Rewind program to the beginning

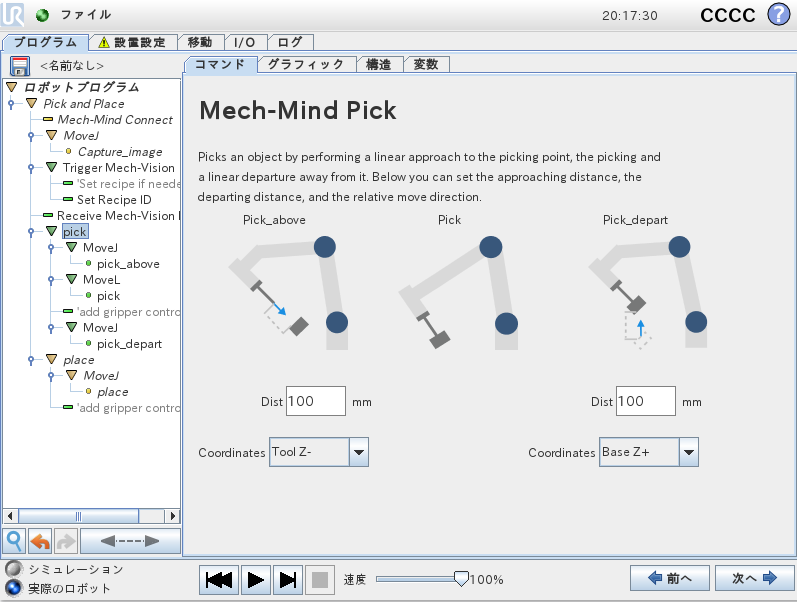[x=219, y=580]
